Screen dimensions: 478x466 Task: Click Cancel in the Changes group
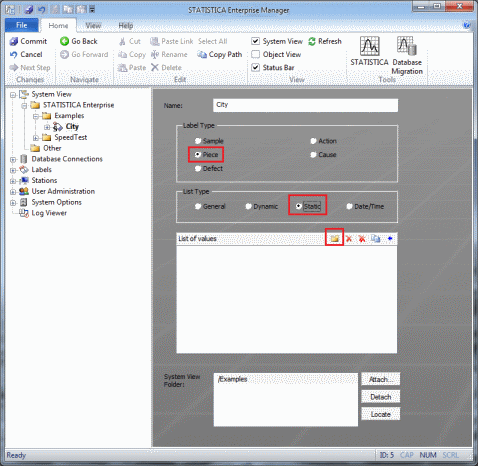point(26,54)
